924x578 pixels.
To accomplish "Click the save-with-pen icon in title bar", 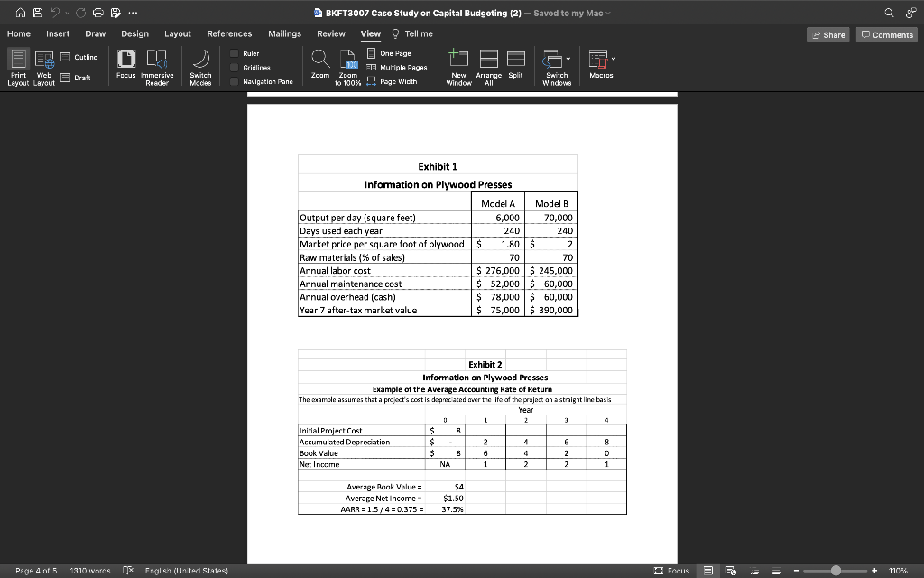I will [x=115, y=13].
